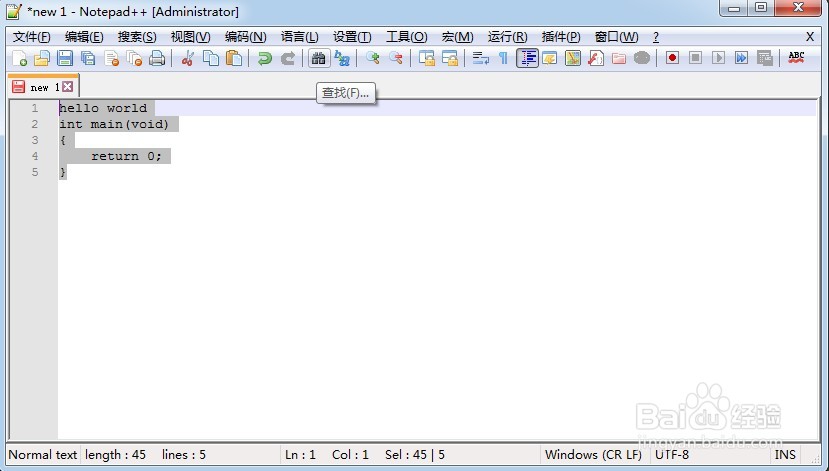Open the 工具(O) menu
Screen dimensions: 829x471
(407, 37)
